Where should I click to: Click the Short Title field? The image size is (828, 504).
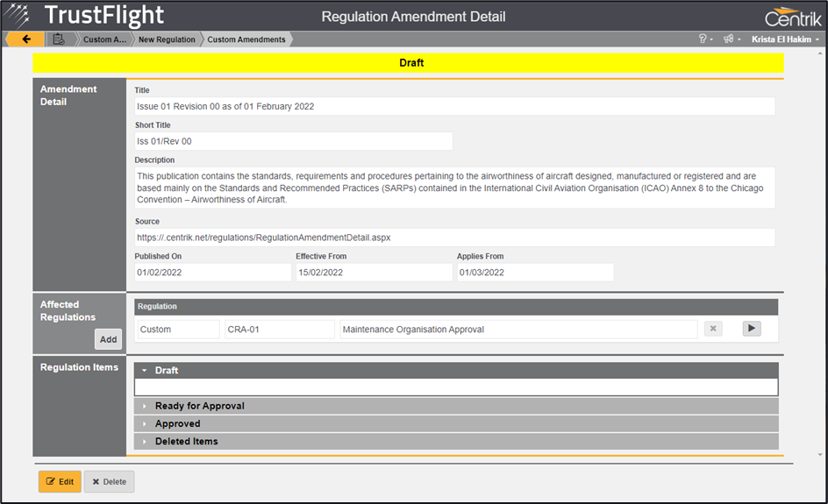pos(293,141)
